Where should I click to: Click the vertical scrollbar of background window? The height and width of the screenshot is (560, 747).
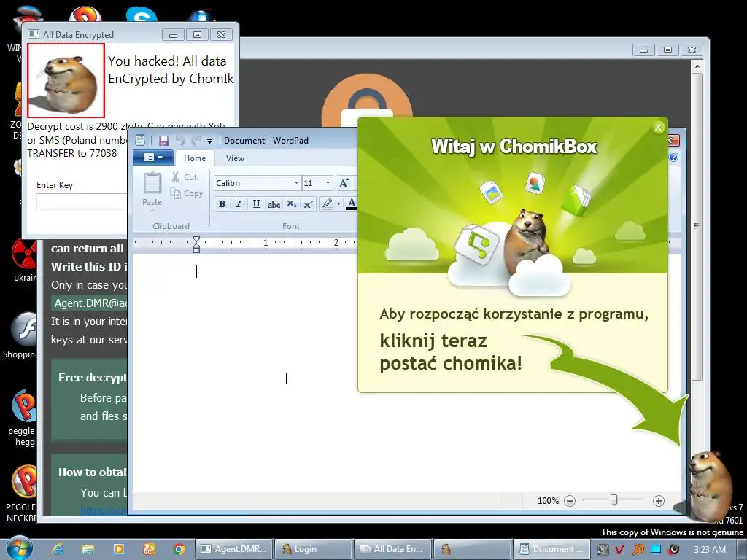click(697, 226)
